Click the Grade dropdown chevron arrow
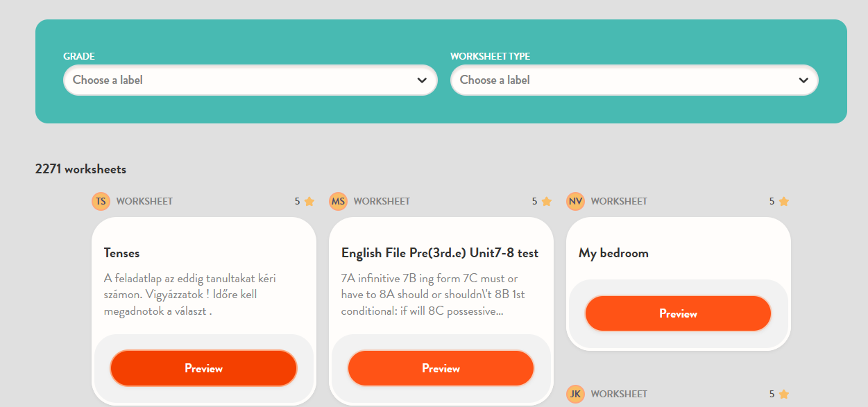Screen dimensions: 868x407 point(422,80)
